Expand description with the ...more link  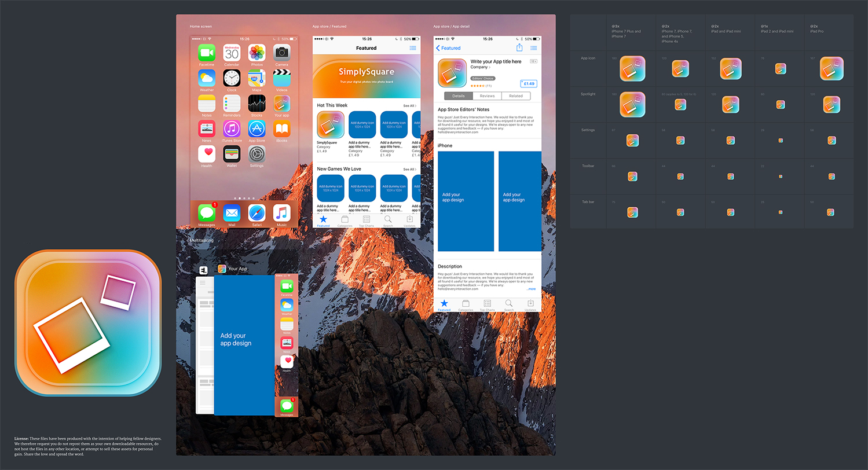[531, 288]
